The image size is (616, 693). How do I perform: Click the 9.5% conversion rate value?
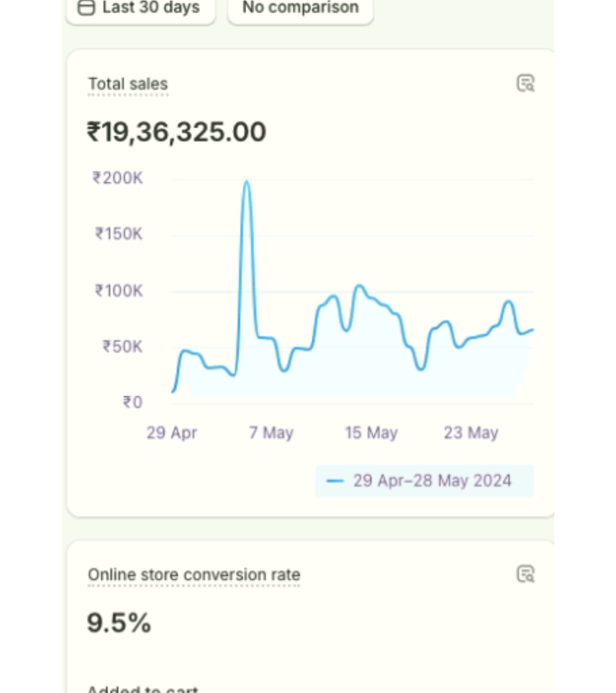(119, 623)
